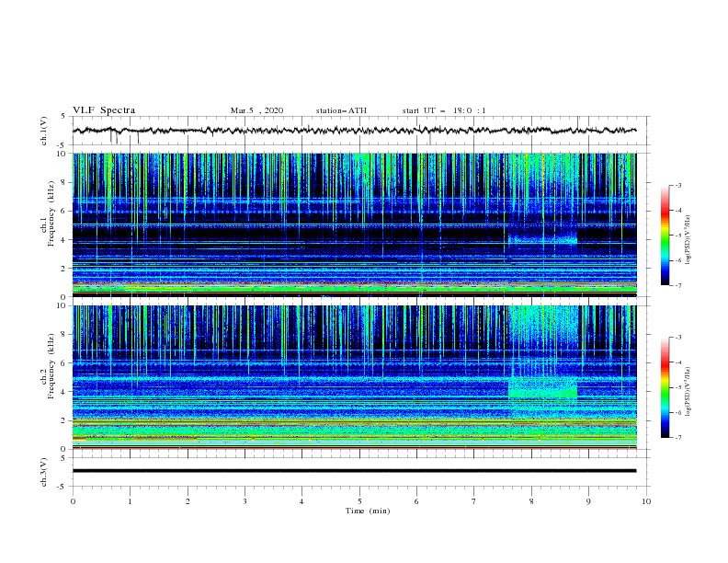
Task: Click the "-3" label on ch.1 colorbar
Action: pyautogui.click(x=678, y=185)
